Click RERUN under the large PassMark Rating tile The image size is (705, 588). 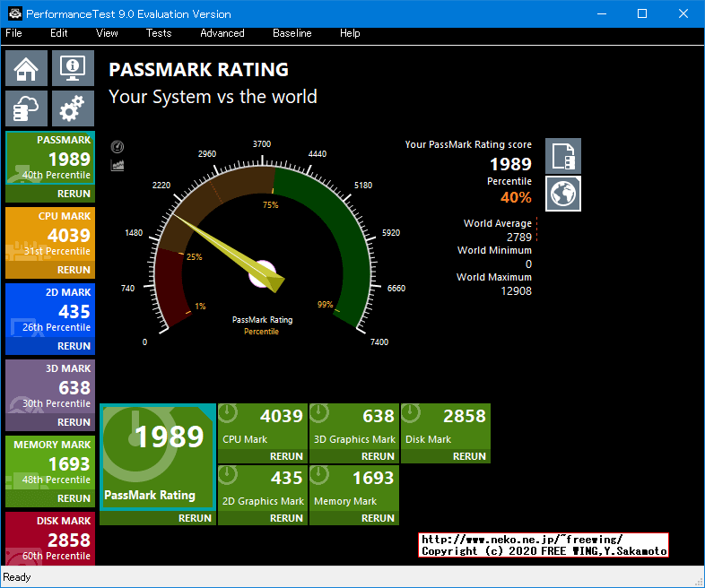(x=195, y=518)
